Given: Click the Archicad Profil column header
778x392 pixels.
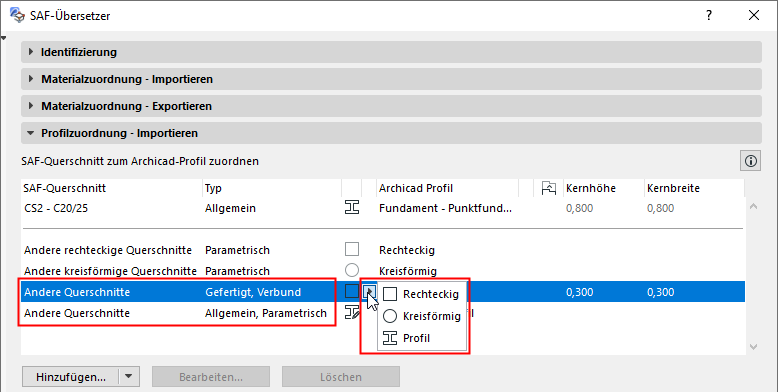Looking at the screenshot, I should (x=447, y=189).
